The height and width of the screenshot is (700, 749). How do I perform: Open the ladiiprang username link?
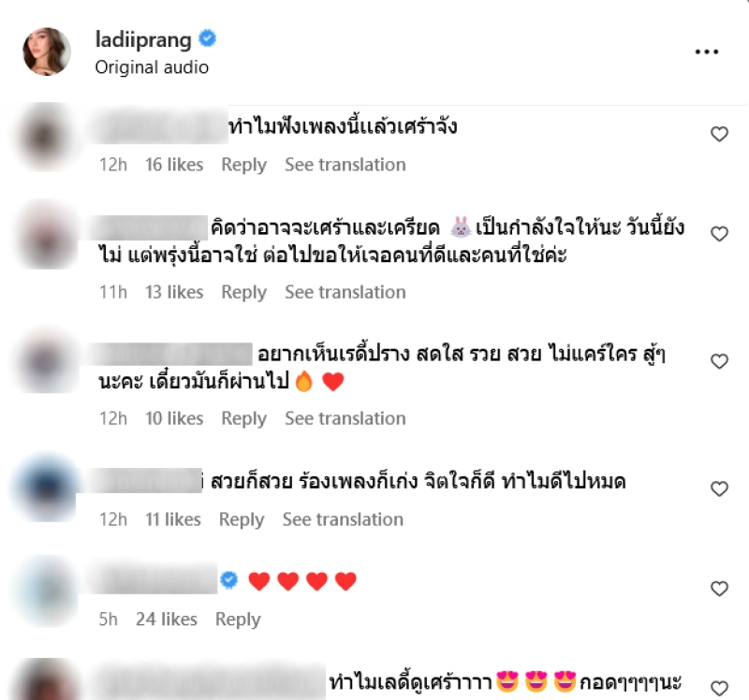(x=143, y=39)
